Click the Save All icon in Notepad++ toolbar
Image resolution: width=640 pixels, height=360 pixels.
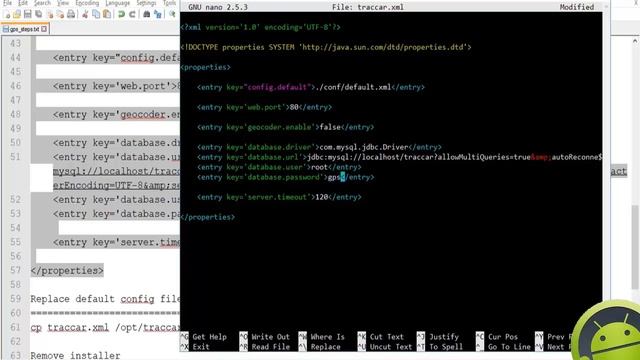[39, 14]
